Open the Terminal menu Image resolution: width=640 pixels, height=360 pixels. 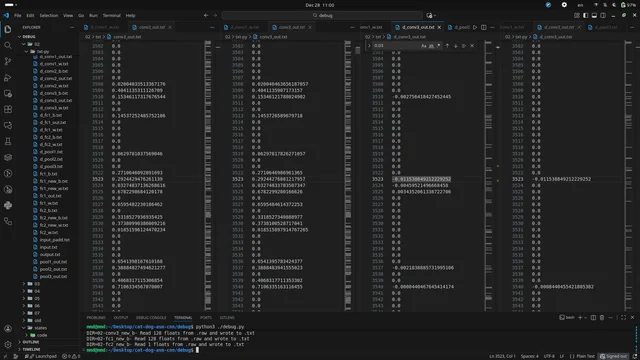[111, 16]
